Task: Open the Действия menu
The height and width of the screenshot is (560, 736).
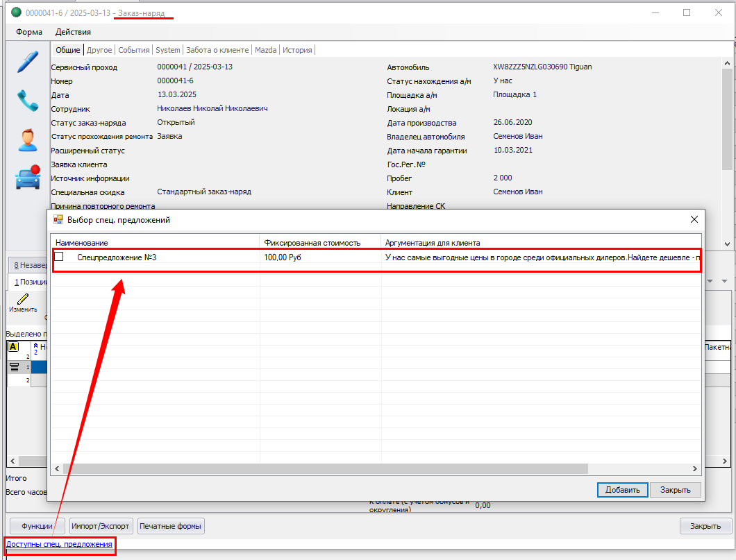Action: [x=73, y=32]
